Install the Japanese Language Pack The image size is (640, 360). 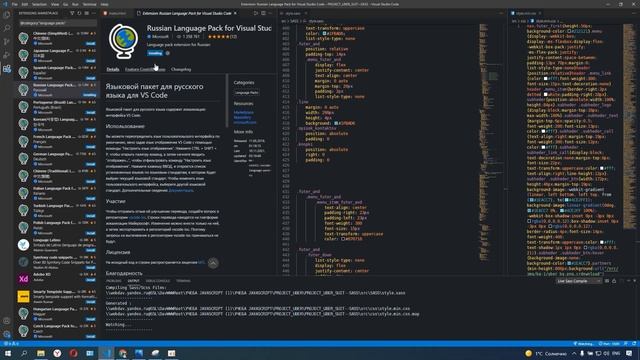coord(91,60)
